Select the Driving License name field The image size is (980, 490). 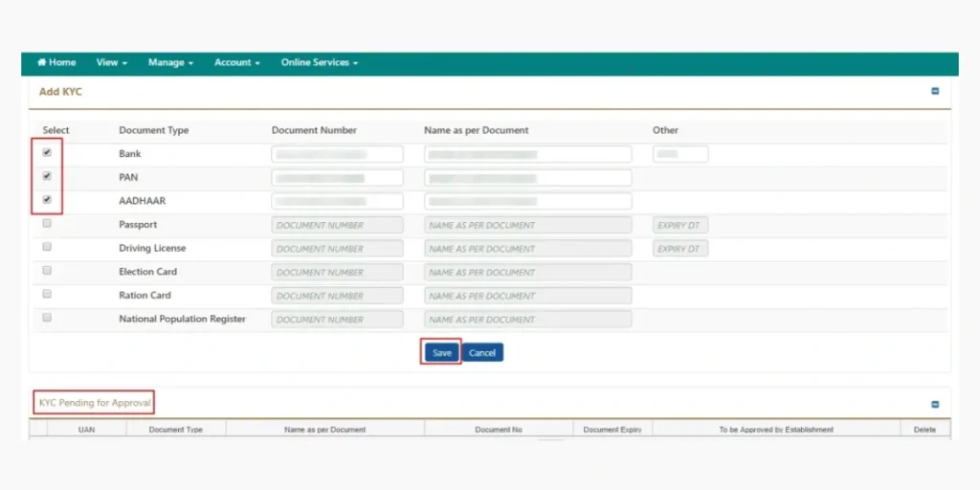click(528, 249)
